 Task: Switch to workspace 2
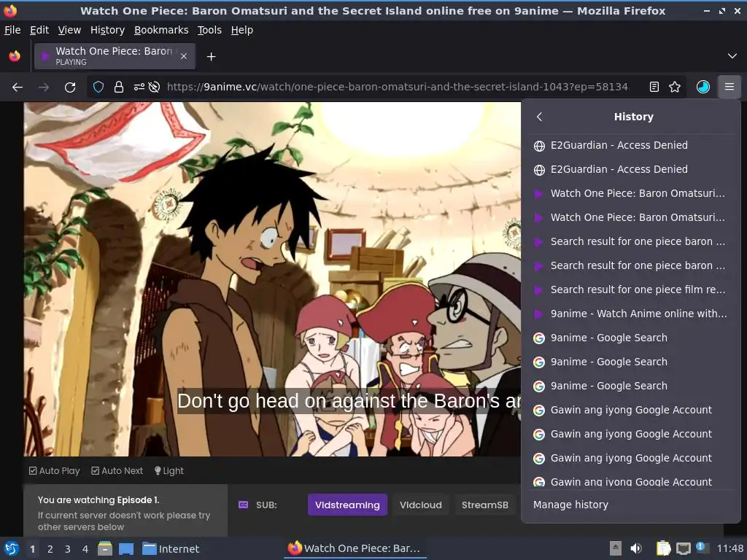point(50,549)
